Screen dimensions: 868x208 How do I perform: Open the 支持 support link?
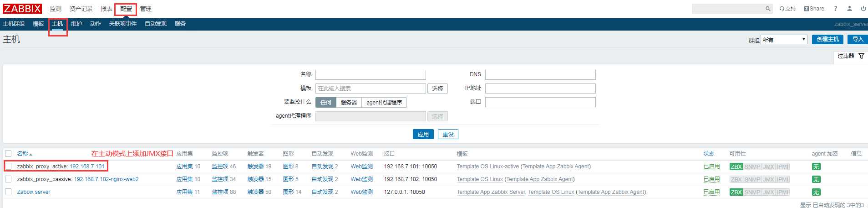pos(788,9)
